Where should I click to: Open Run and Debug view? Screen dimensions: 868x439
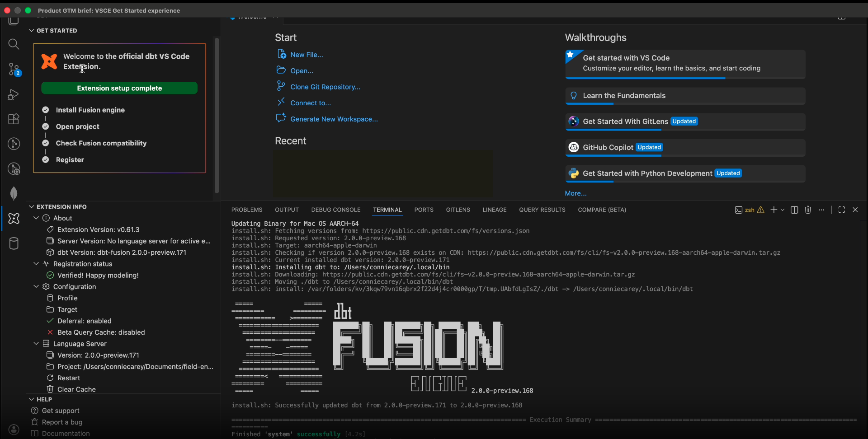click(x=14, y=95)
